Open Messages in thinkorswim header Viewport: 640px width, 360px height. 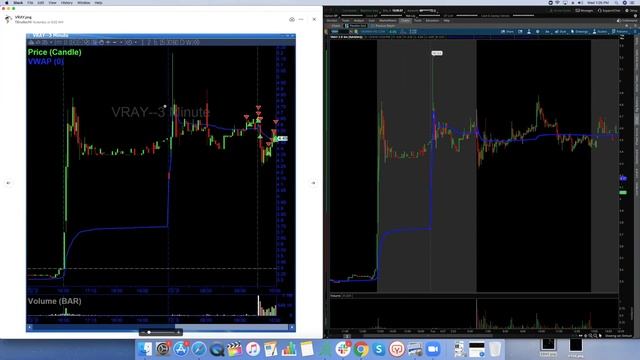(583, 11)
